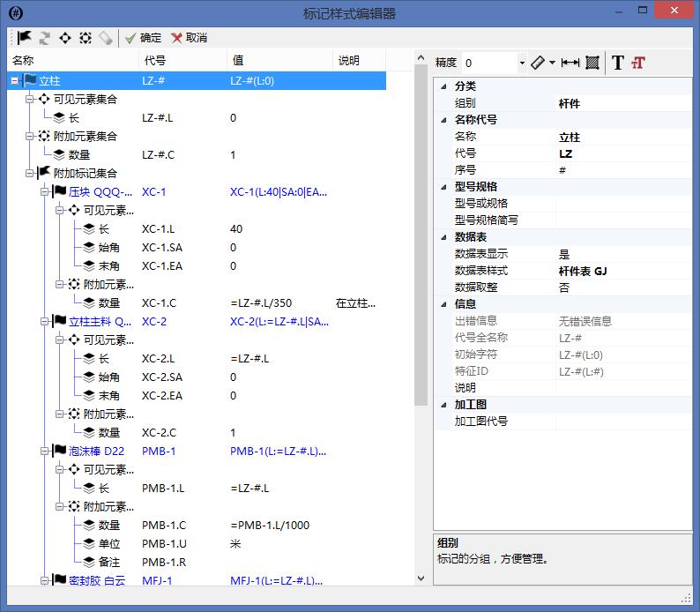Click the dimension arrows icon

(570, 63)
